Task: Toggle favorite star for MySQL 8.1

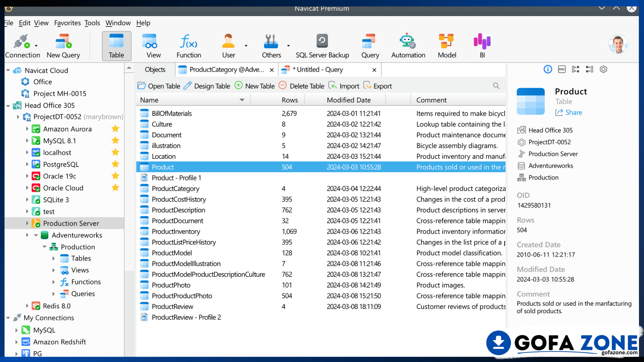Action: pyautogui.click(x=115, y=140)
